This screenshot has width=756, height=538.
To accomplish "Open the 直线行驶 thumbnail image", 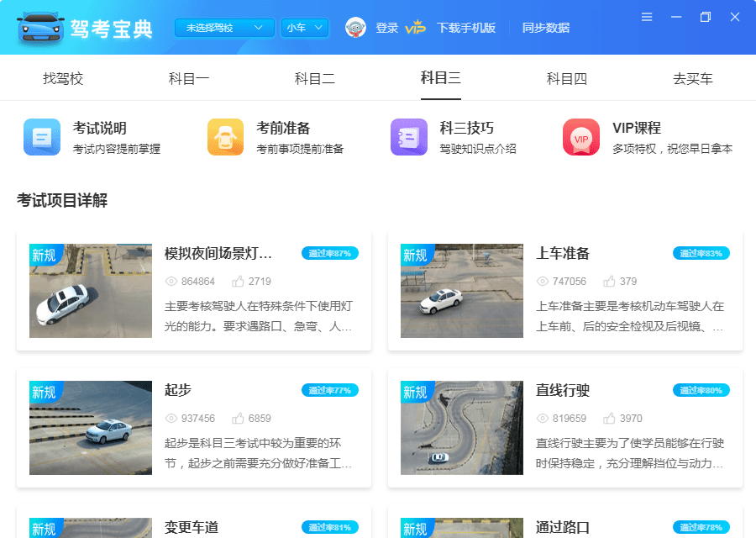I will [x=462, y=428].
